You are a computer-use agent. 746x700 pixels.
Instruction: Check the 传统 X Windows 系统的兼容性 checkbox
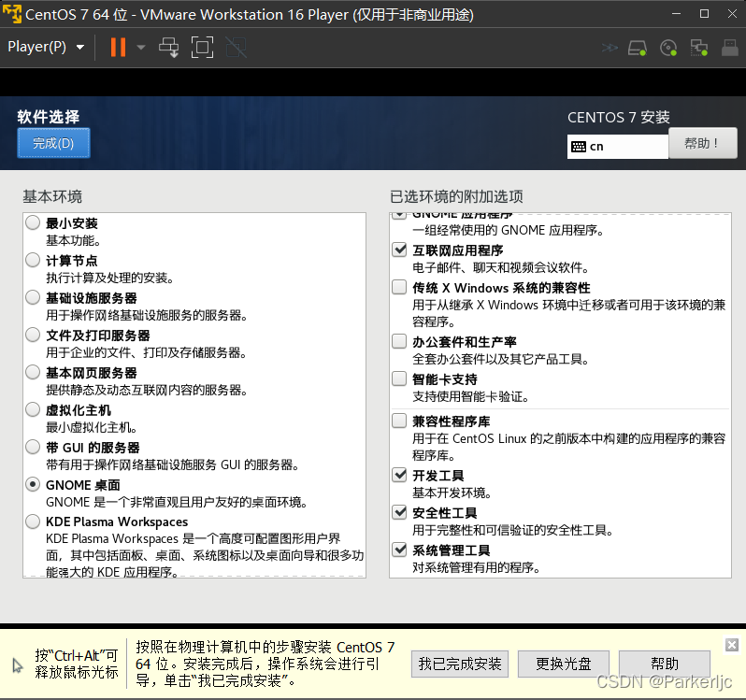click(x=399, y=287)
